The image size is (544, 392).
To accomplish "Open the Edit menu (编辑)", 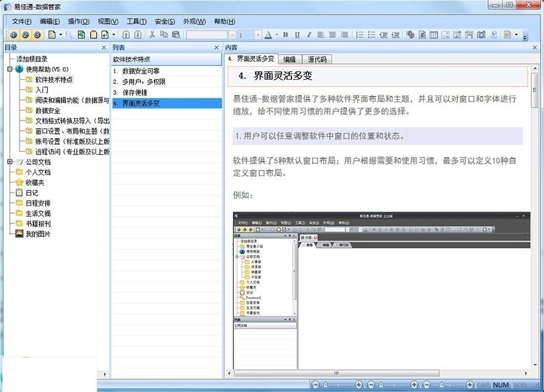I will (x=50, y=21).
